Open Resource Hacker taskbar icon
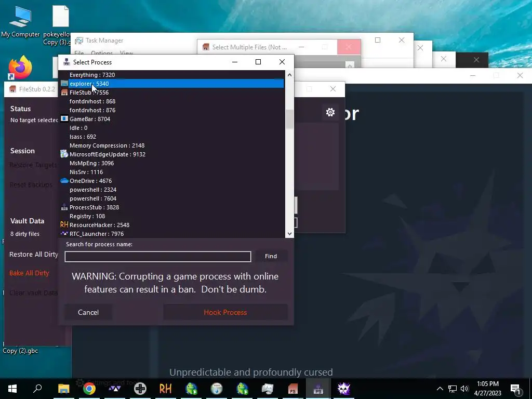Screen dimensions: 532x399 pyautogui.click(x=166, y=389)
